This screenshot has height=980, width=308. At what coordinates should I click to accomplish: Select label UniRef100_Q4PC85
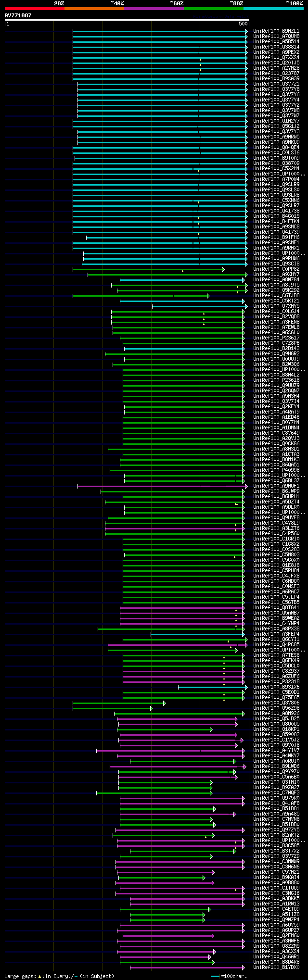[276, 645]
